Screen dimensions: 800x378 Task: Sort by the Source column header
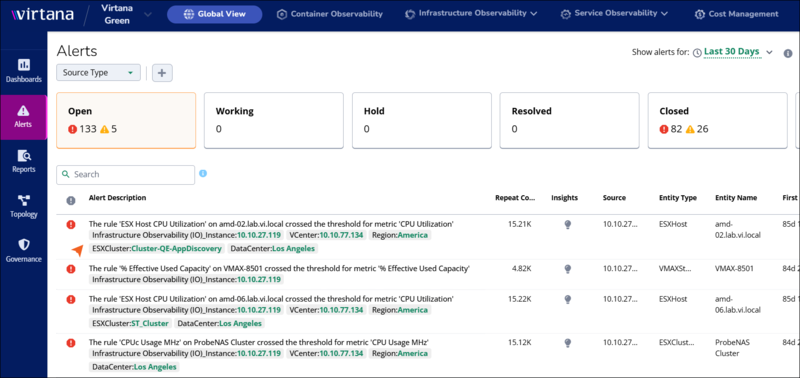click(614, 198)
